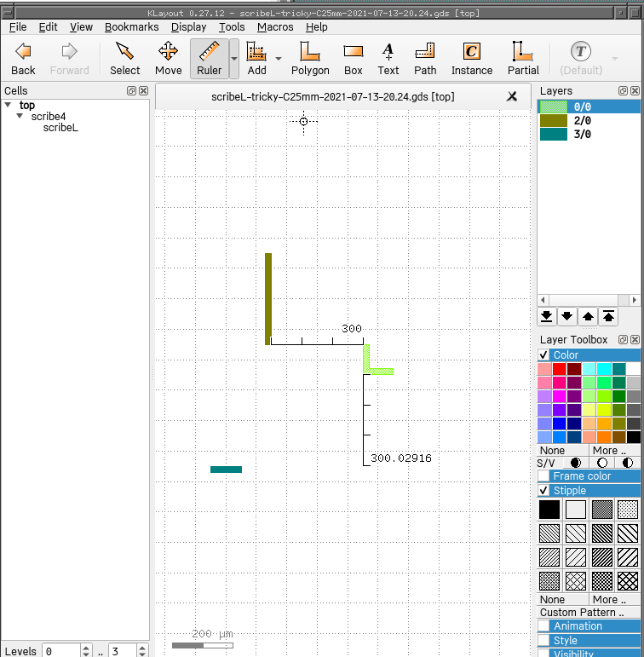644x657 pixels.
Task: Click the (Default) technology button
Action: coord(581,59)
